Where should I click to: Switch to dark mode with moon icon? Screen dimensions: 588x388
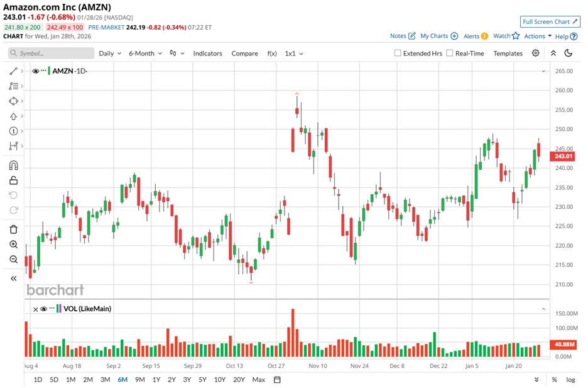pos(569,53)
